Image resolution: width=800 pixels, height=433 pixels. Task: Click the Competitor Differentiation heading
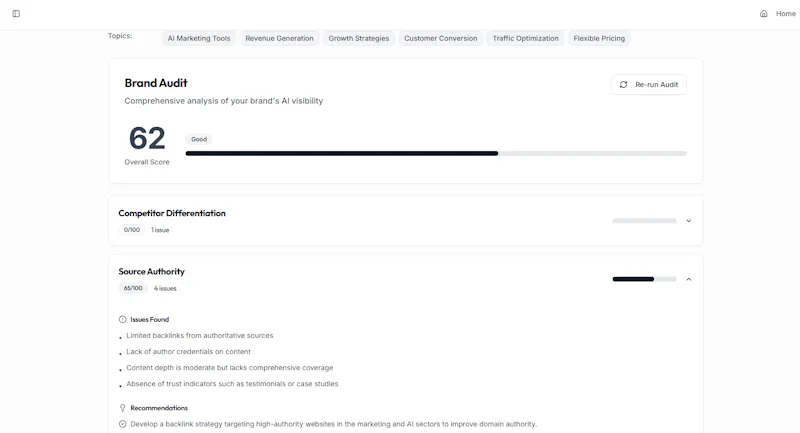coord(172,213)
